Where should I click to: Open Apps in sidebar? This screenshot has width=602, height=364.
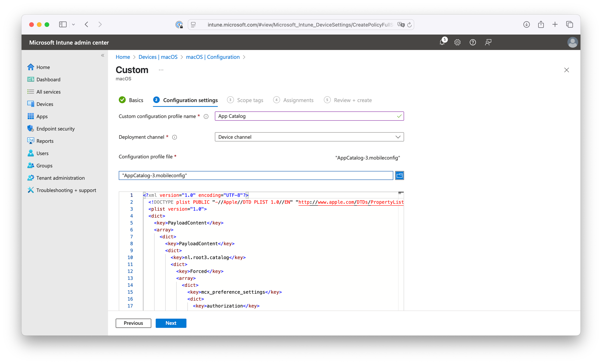(42, 116)
